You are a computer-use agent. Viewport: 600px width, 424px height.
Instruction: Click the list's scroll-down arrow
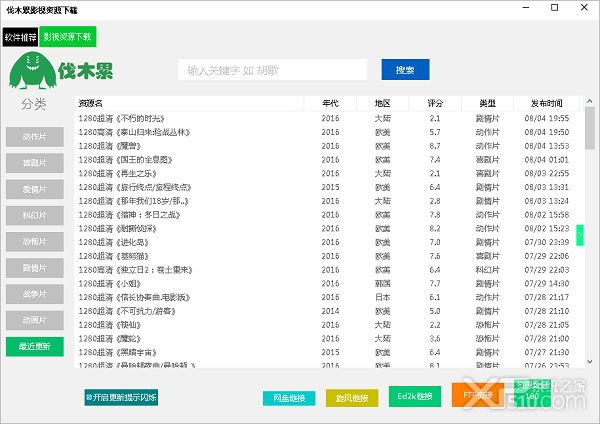coord(590,361)
